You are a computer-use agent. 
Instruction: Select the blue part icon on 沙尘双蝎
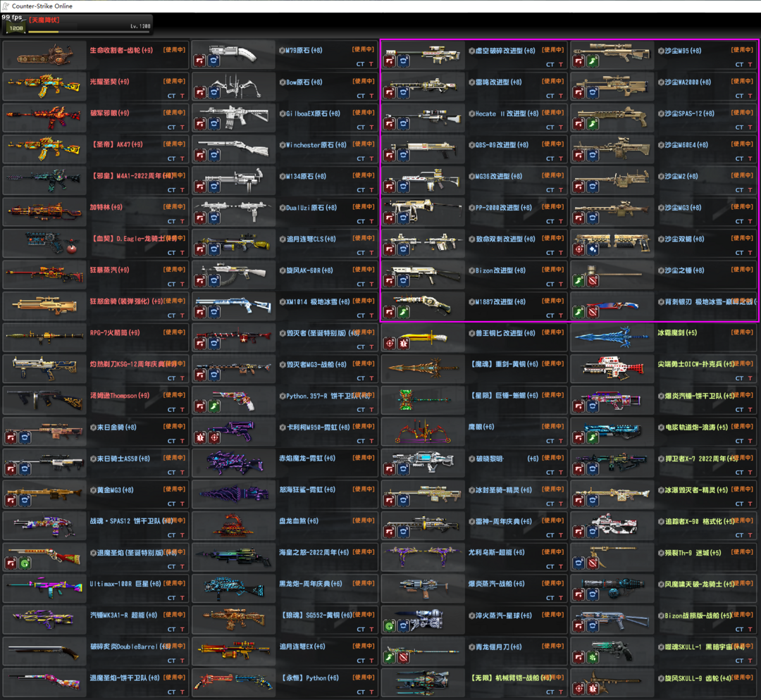click(x=593, y=249)
